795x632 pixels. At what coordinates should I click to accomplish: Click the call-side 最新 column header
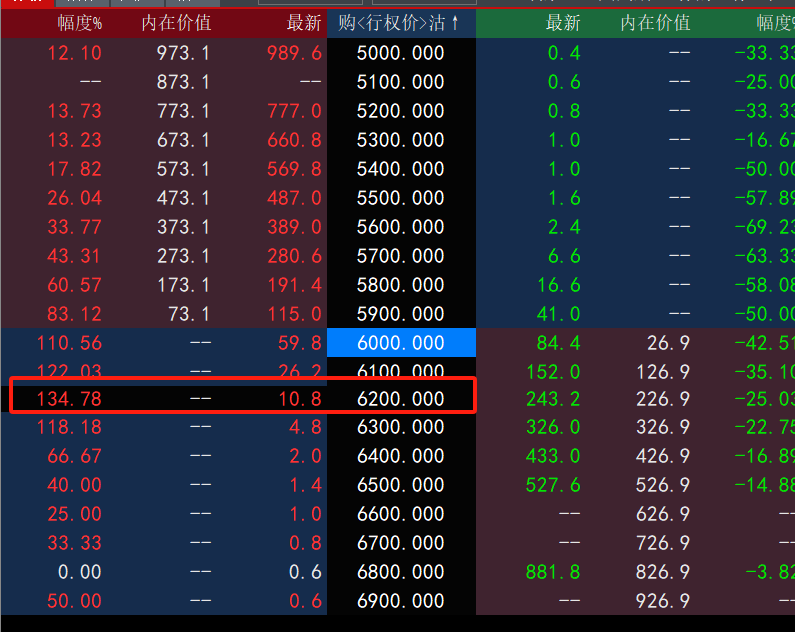pyautogui.click(x=303, y=23)
